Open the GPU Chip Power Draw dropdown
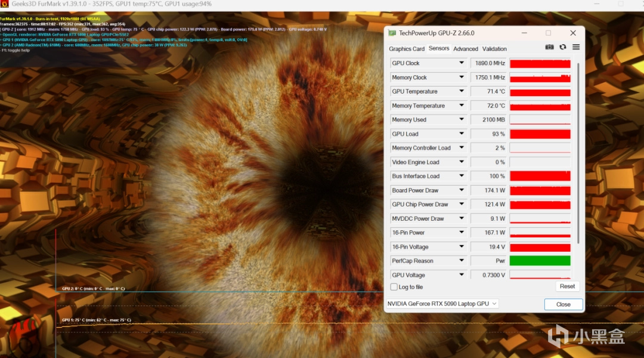The width and height of the screenshot is (644, 358). [461, 204]
